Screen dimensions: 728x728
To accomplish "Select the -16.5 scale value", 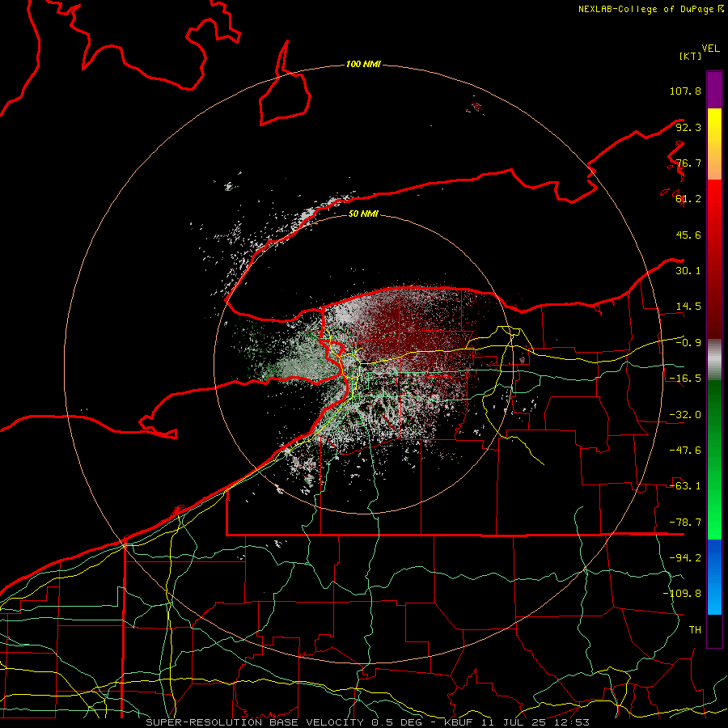I will point(685,379).
